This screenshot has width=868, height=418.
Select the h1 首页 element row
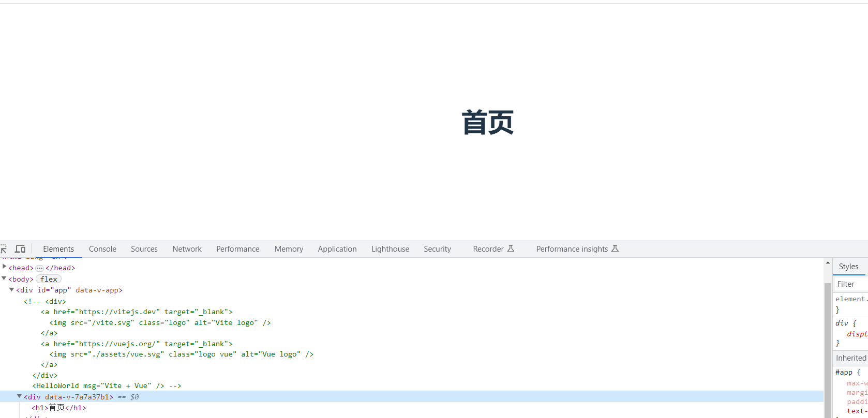pos(59,408)
